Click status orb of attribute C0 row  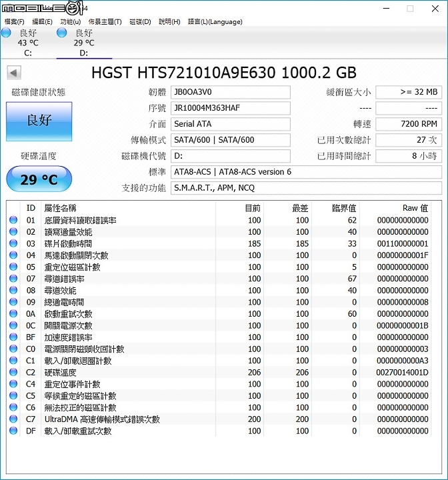(x=13, y=349)
